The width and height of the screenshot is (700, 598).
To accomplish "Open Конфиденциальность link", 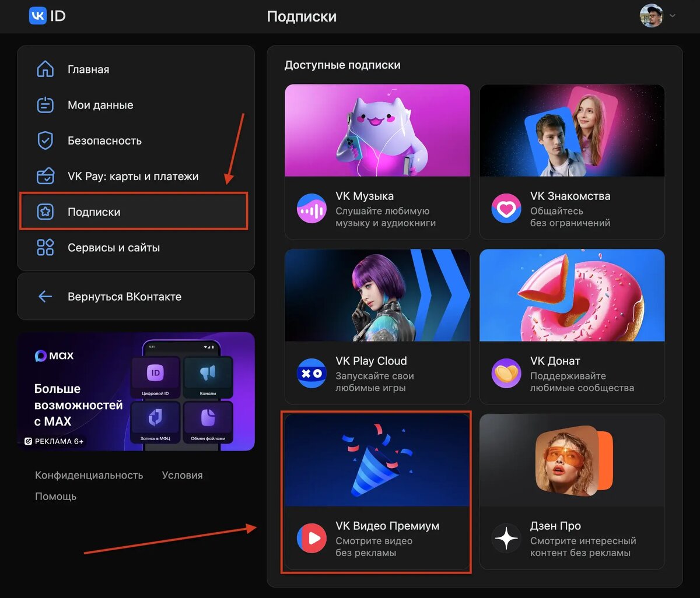I will [x=89, y=475].
